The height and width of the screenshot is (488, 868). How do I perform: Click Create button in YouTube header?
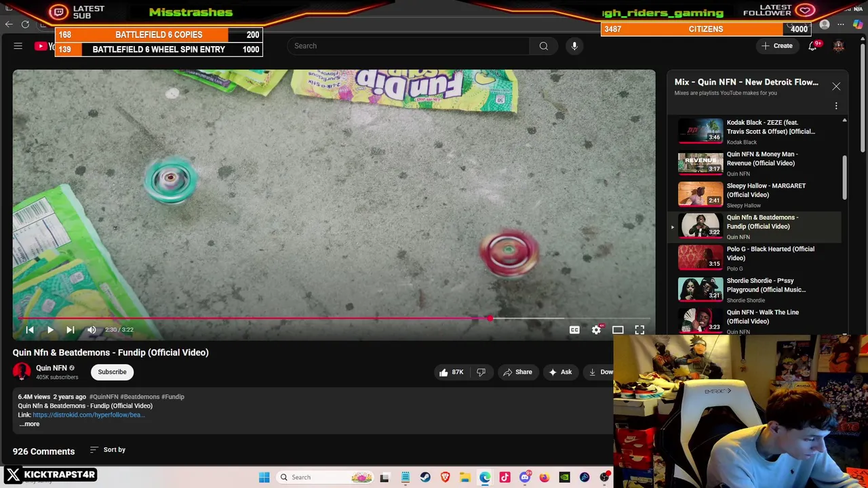point(776,46)
